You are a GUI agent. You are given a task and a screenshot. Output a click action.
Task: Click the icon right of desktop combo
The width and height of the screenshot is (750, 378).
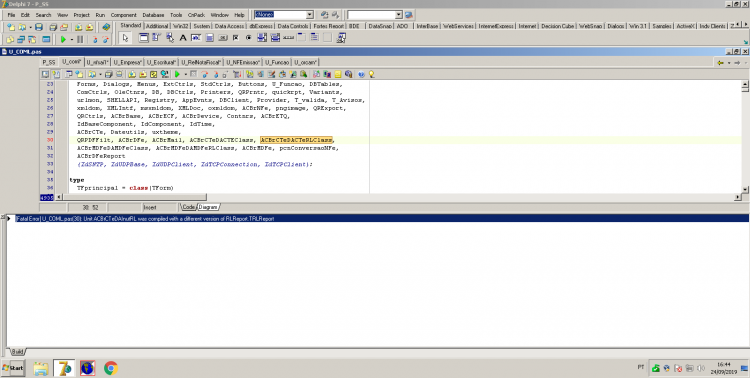(325, 15)
